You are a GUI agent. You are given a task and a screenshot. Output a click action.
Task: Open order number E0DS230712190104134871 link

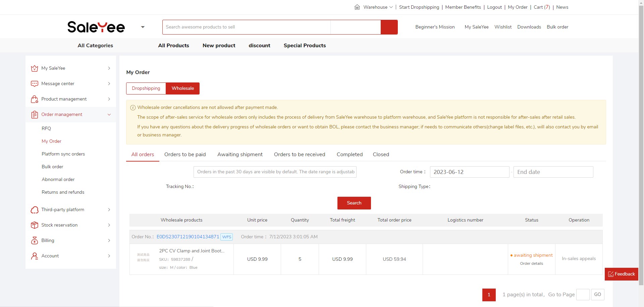click(x=188, y=237)
